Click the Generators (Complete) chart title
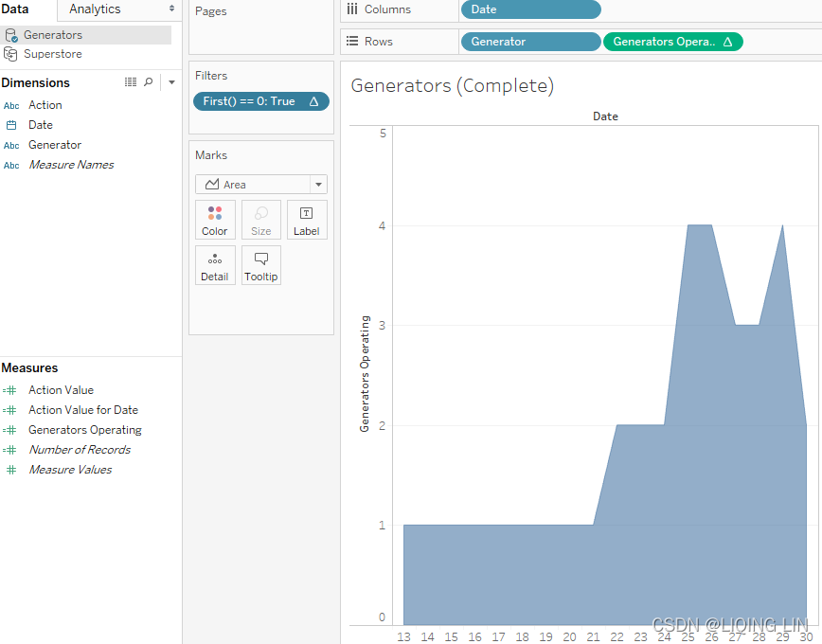Viewport: 822px width, 644px height. (453, 86)
